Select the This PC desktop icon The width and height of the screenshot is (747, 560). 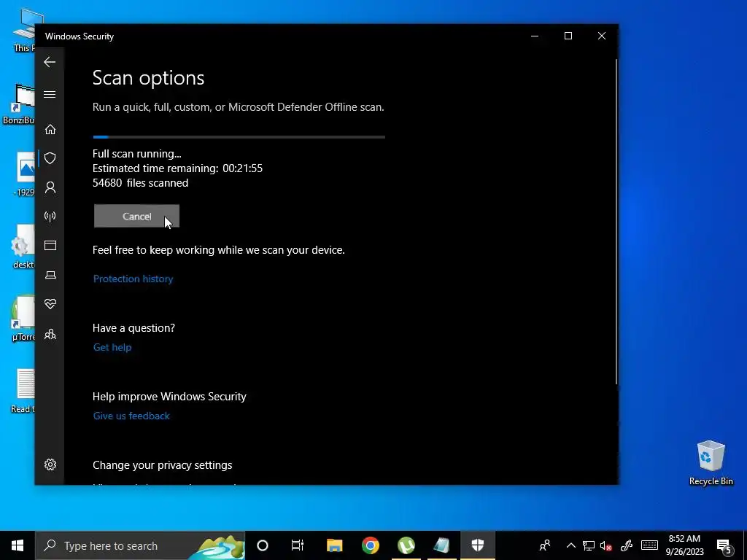tap(24, 29)
